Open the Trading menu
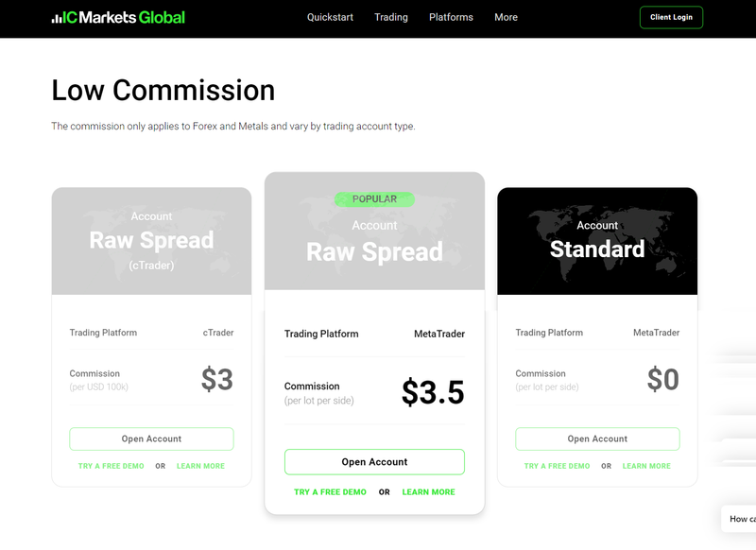The image size is (756, 550). [391, 17]
